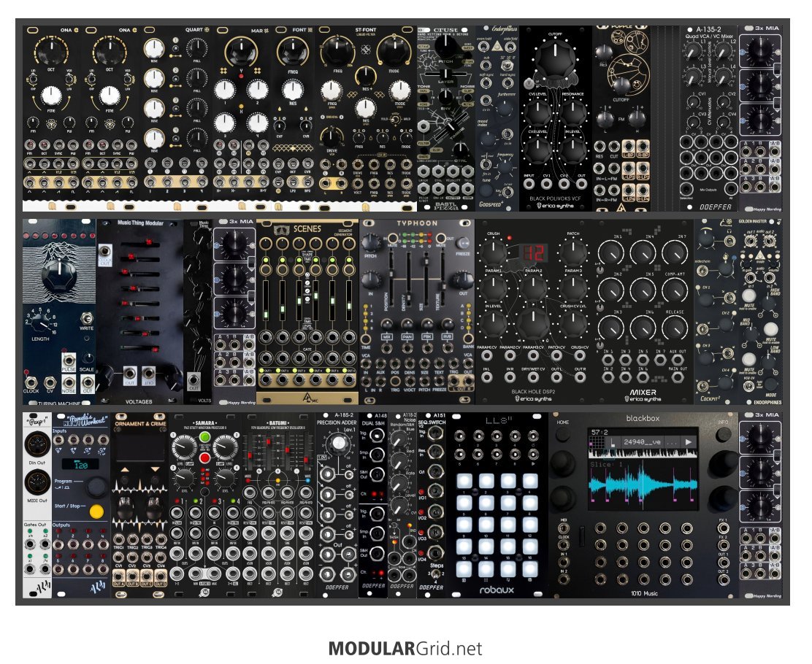
Task: Click the grid icon on blackbox screen
Action: (x=599, y=442)
